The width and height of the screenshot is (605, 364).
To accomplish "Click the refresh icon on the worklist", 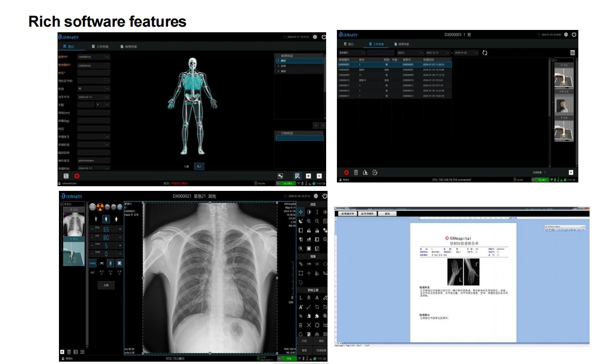I will (x=485, y=52).
